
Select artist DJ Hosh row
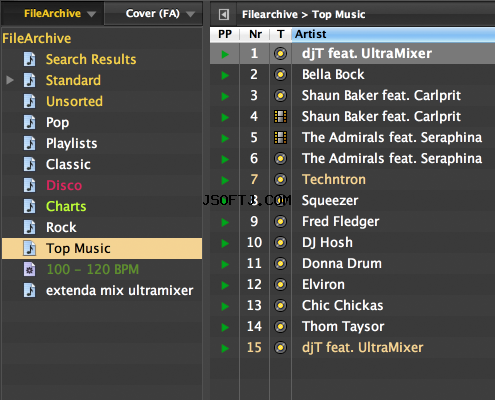point(352,242)
